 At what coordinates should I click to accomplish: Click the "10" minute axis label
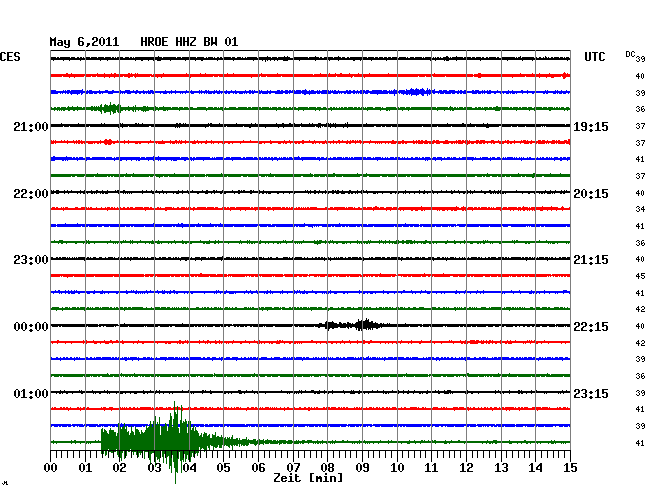(397, 468)
